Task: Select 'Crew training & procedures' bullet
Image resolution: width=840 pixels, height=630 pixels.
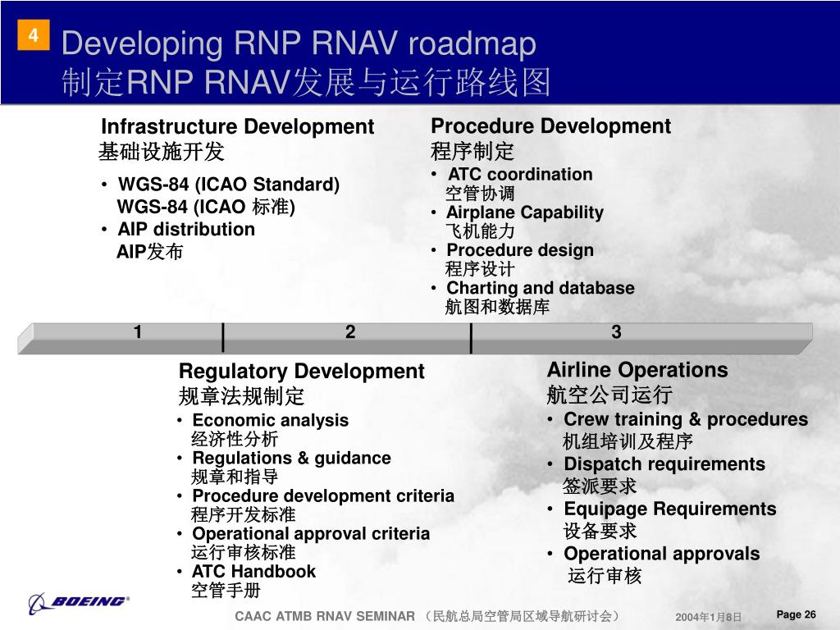Action: (686, 419)
